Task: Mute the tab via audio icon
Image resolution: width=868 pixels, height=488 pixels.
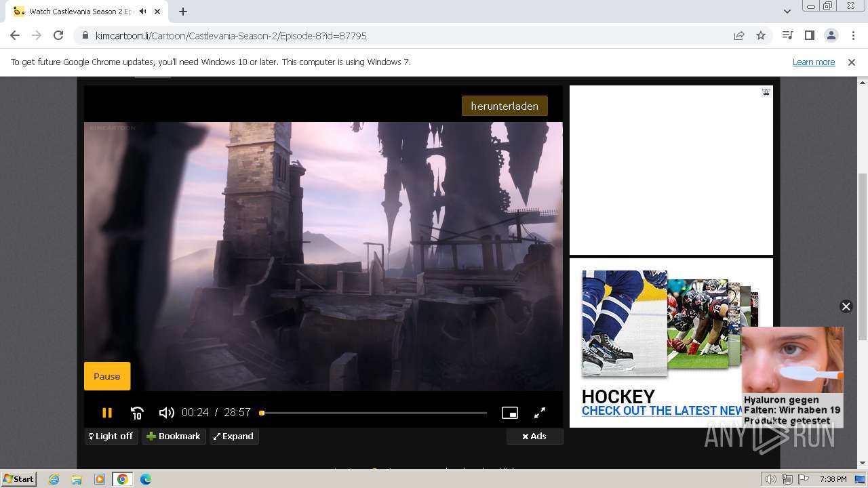Action: coord(142,12)
